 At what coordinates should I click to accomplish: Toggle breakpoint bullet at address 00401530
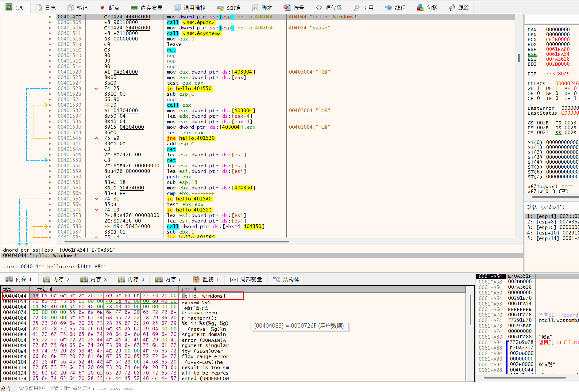point(50,105)
